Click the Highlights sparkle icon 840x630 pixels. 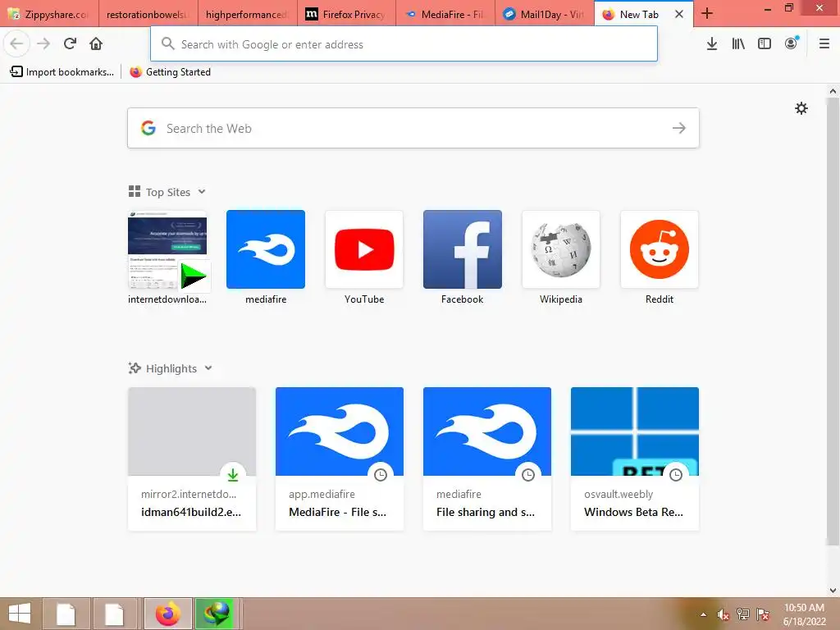(x=135, y=368)
